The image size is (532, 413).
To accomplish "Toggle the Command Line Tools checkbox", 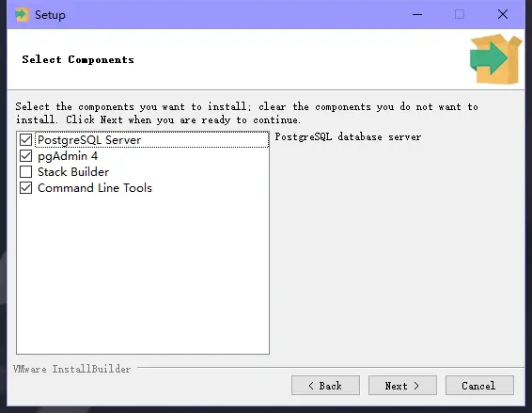I will pyautogui.click(x=25, y=188).
